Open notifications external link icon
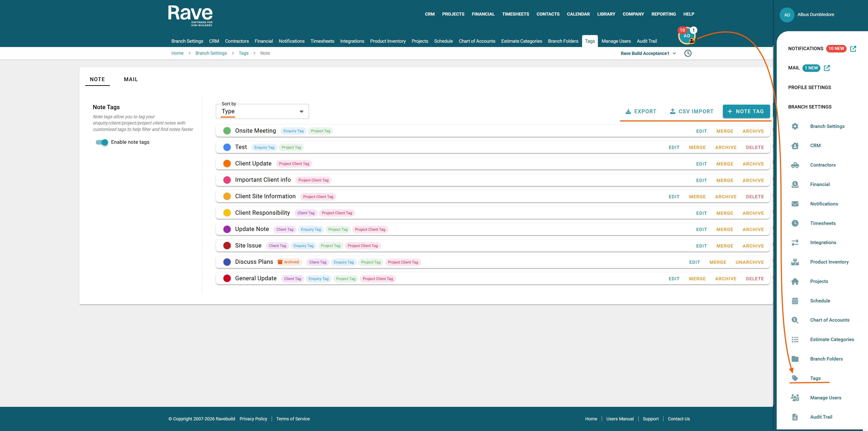This screenshot has height=431, width=868. [853, 49]
